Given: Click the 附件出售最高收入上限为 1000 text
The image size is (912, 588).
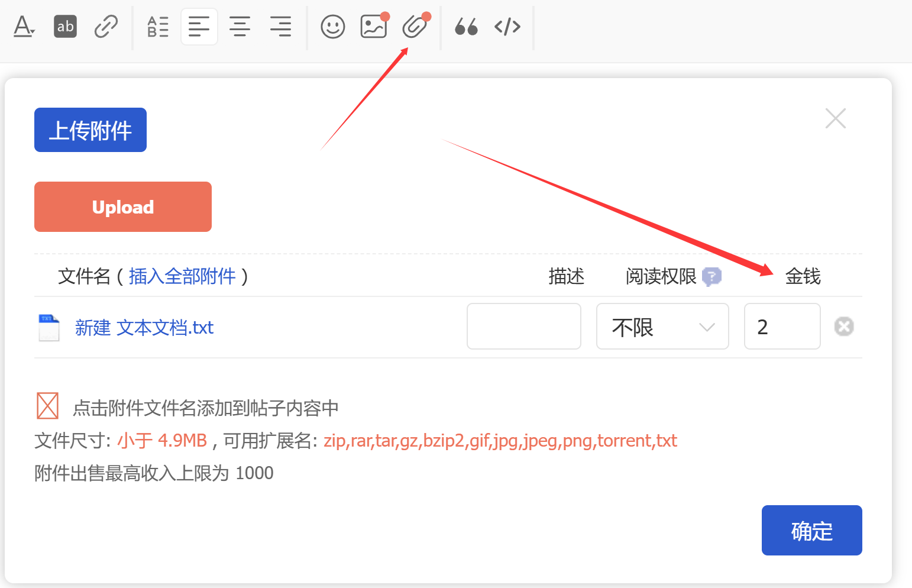Looking at the screenshot, I should click(x=154, y=473).
